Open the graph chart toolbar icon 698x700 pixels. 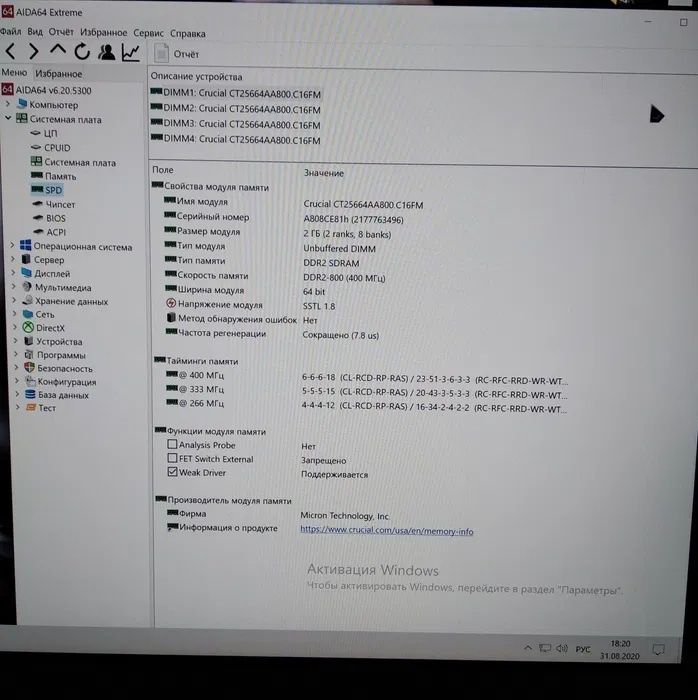[x=131, y=53]
